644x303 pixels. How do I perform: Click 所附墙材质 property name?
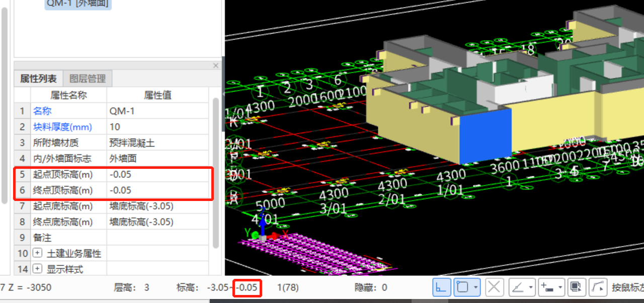(x=56, y=143)
